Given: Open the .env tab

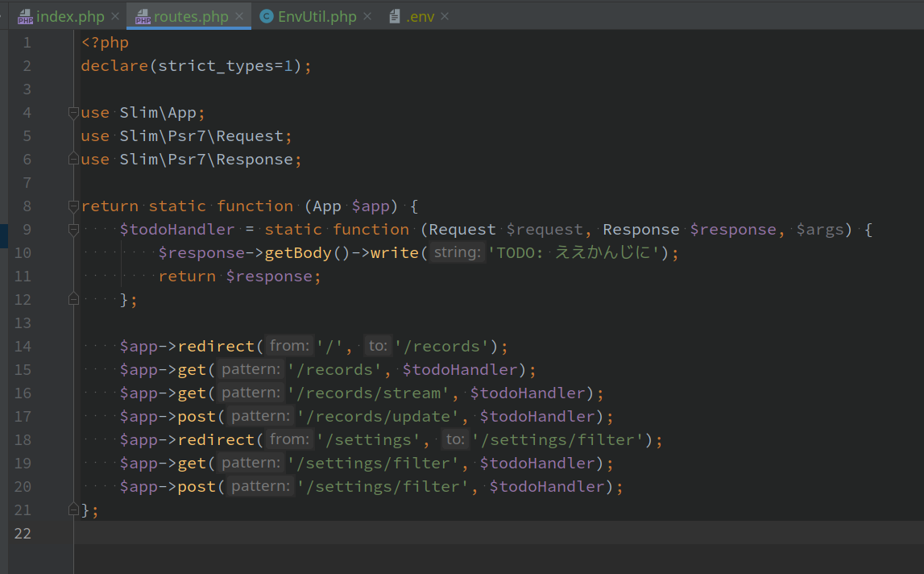Looking at the screenshot, I should 420,17.
